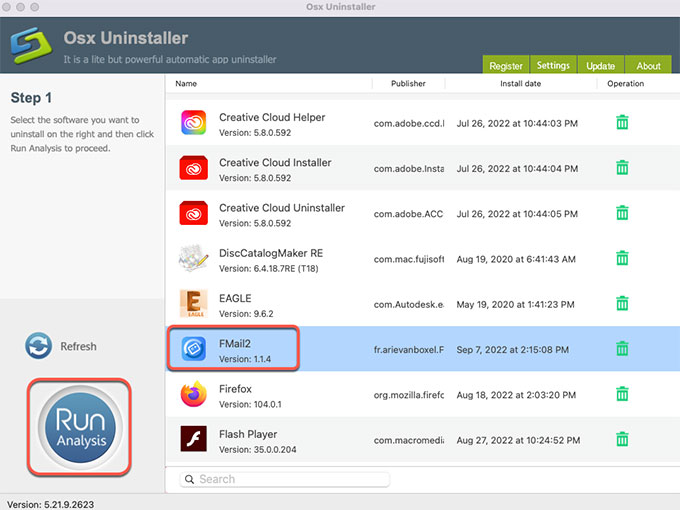Image resolution: width=680 pixels, height=510 pixels.
Task: Sort by the Name column header
Action: (186, 84)
